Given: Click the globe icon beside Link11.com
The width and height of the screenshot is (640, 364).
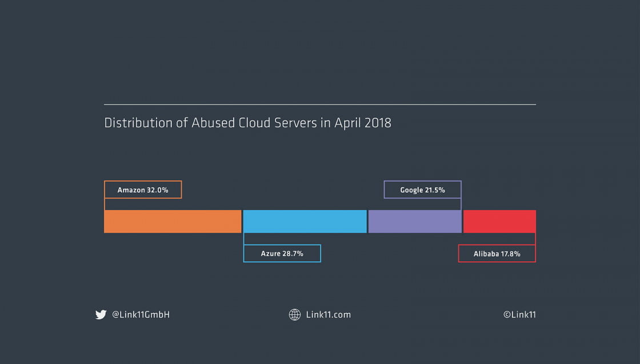Looking at the screenshot, I should 295,314.
